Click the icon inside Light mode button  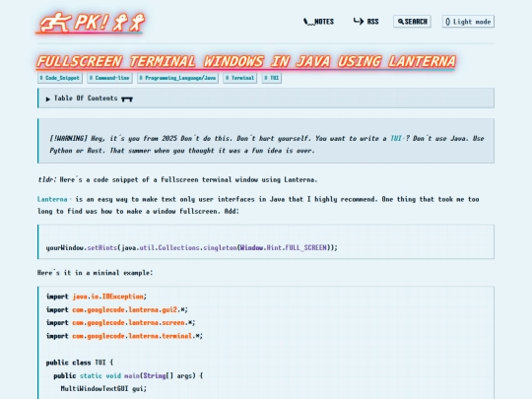coord(448,22)
